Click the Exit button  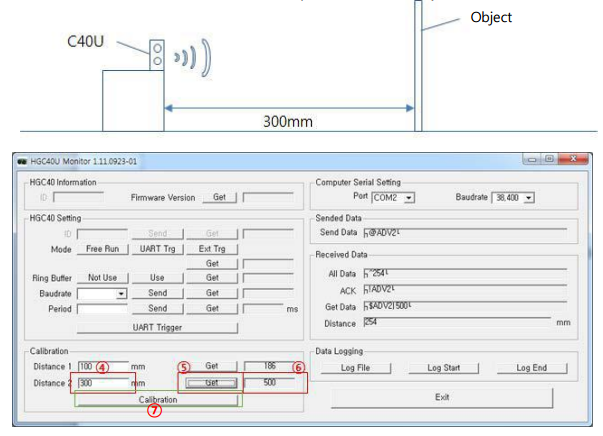(x=442, y=397)
